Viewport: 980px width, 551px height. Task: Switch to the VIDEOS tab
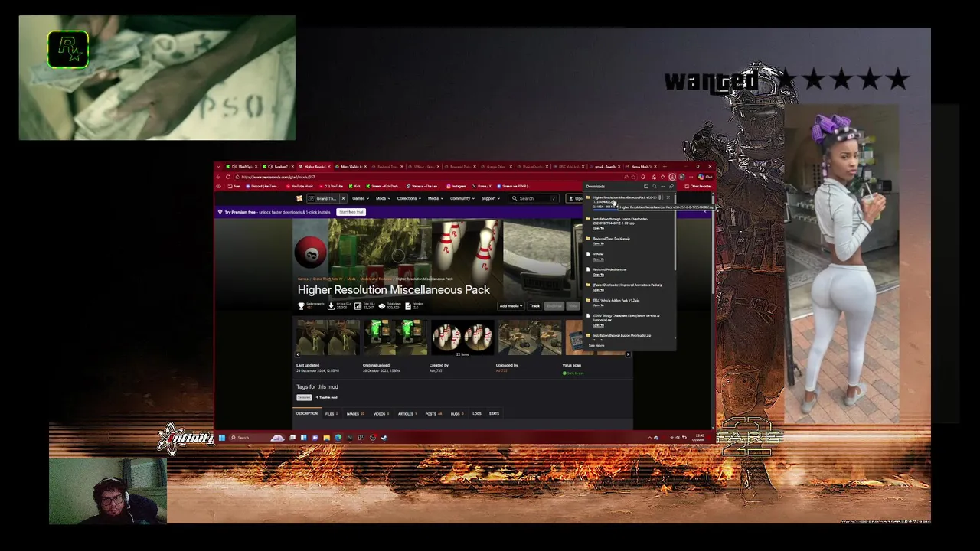[381, 414]
